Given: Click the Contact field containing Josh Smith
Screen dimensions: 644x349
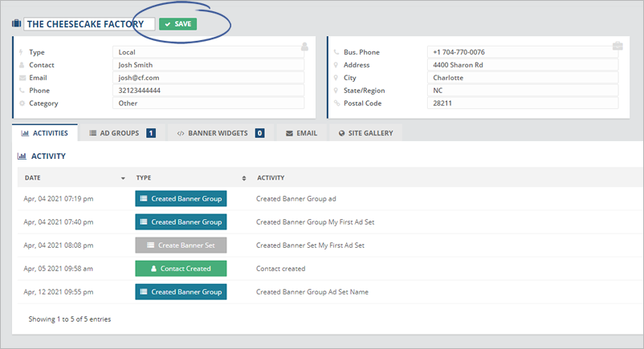Looking at the screenshot, I should click(208, 65).
